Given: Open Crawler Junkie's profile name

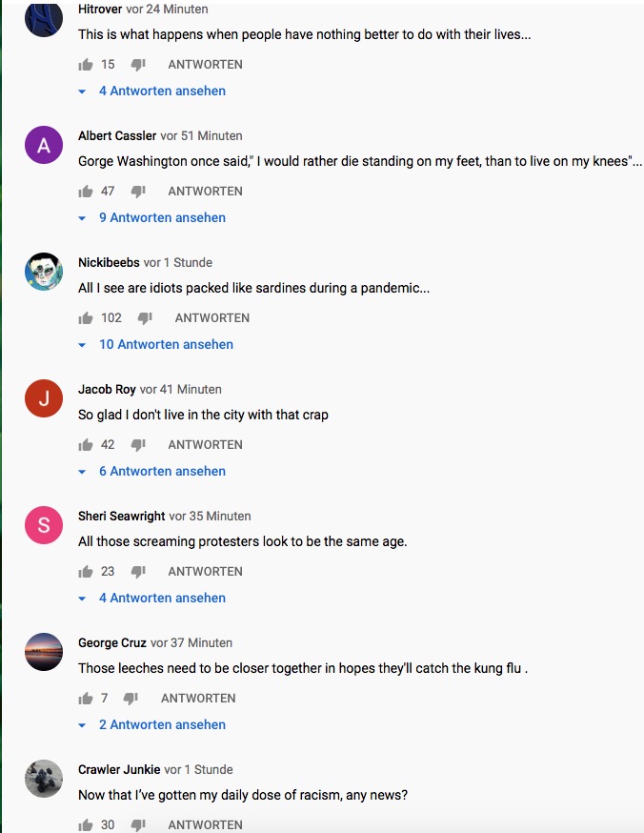Looking at the screenshot, I should 119,770.
